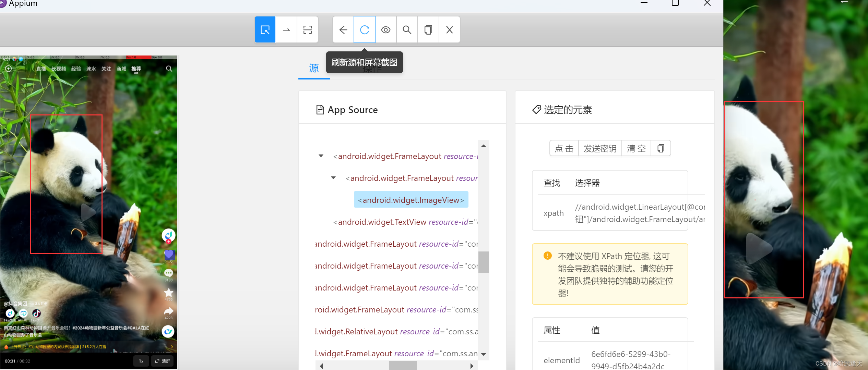Select the swipe by coordinates tool
The width and height of the screenshot is (868, 370).
click(x=286, y=30)
